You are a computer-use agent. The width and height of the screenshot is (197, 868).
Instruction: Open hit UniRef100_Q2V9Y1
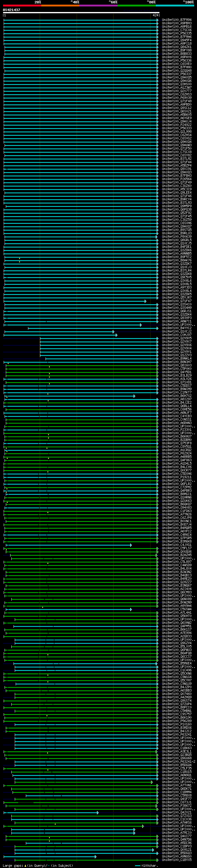(x=177, y=352)
